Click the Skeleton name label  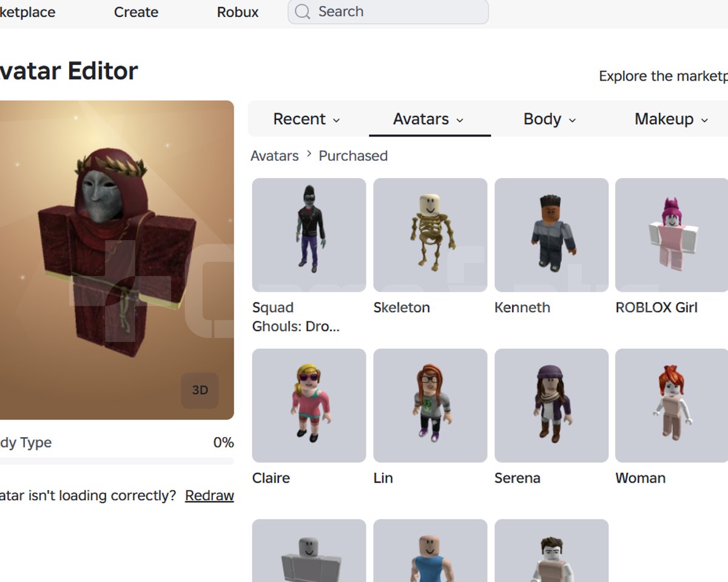click(x=402, y=307)
